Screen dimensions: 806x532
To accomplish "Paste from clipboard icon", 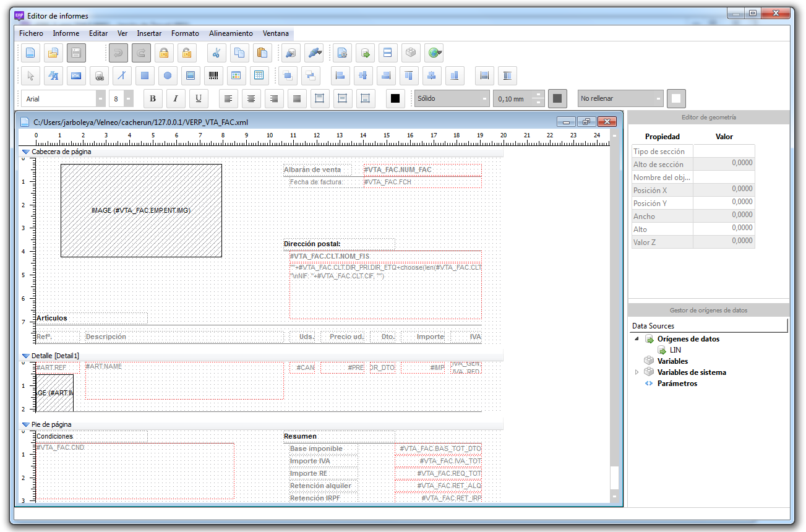I will tap(262, 53).
